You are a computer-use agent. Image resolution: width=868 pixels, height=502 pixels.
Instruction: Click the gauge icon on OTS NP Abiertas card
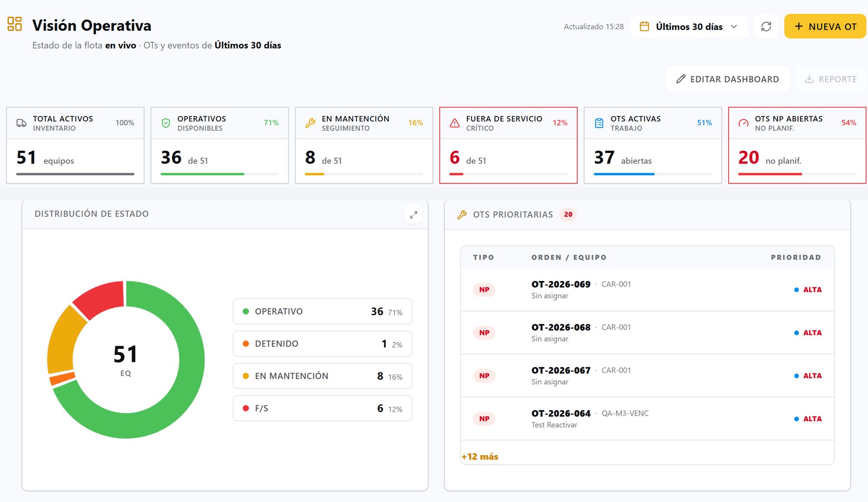[743, 123]
